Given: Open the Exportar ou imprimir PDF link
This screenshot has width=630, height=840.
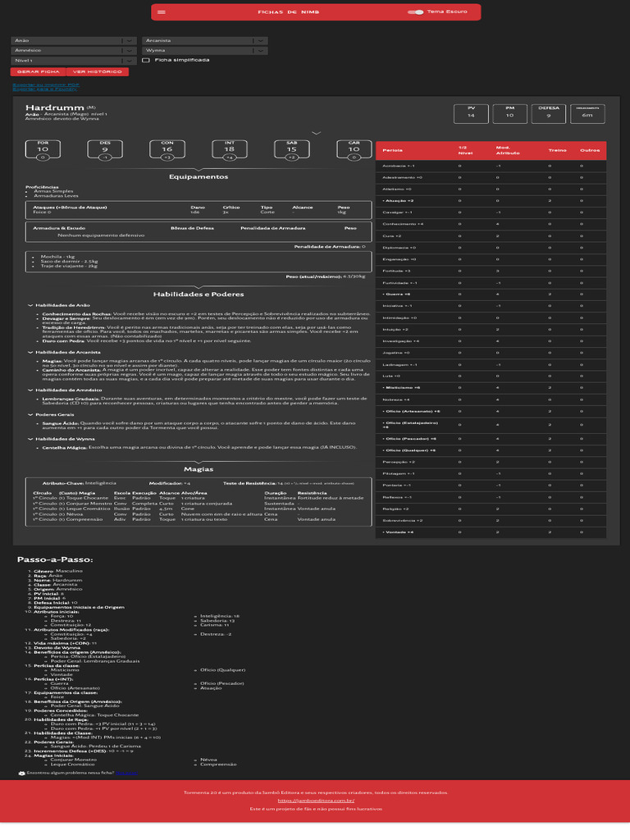Looking at the screenshot, I should pos(46,84).
